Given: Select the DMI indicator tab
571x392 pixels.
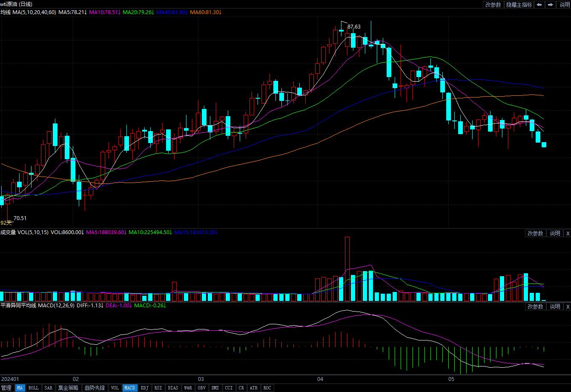Looking at the screenshot, I should tap(215, 388).
